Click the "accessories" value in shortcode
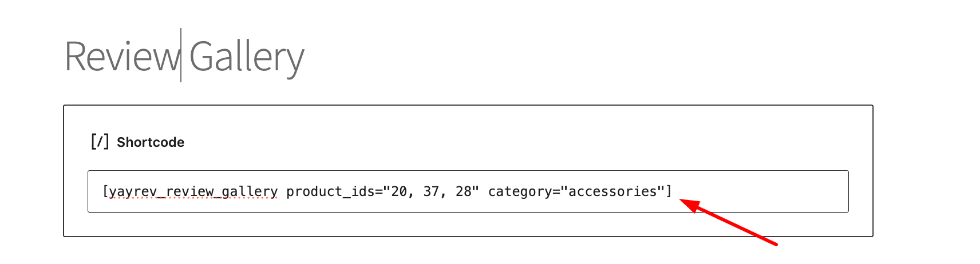The height and width of the screenshot is (264, 980). (612, 191)
